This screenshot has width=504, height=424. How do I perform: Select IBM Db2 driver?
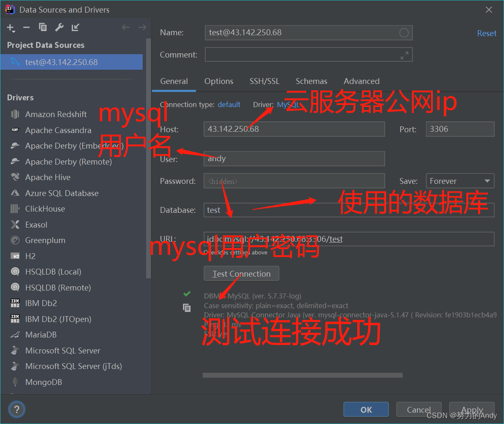41,303
